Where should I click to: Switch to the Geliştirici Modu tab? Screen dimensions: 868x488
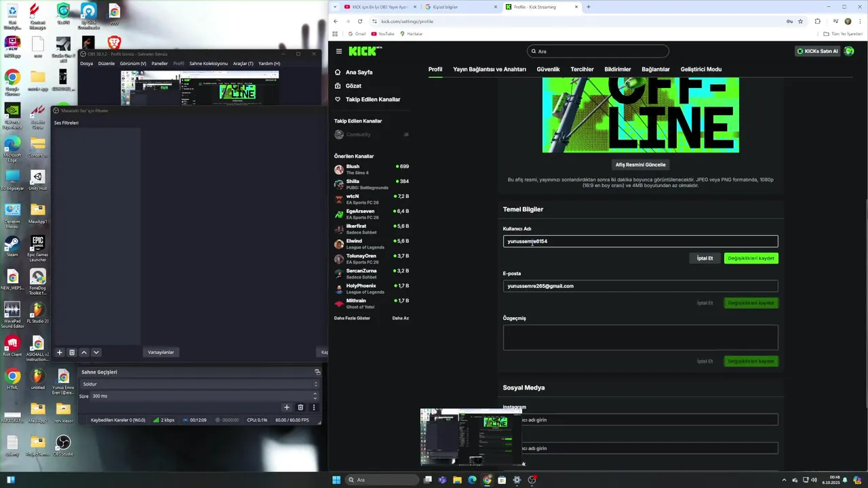pyautogui.click(x=701, y=69)
